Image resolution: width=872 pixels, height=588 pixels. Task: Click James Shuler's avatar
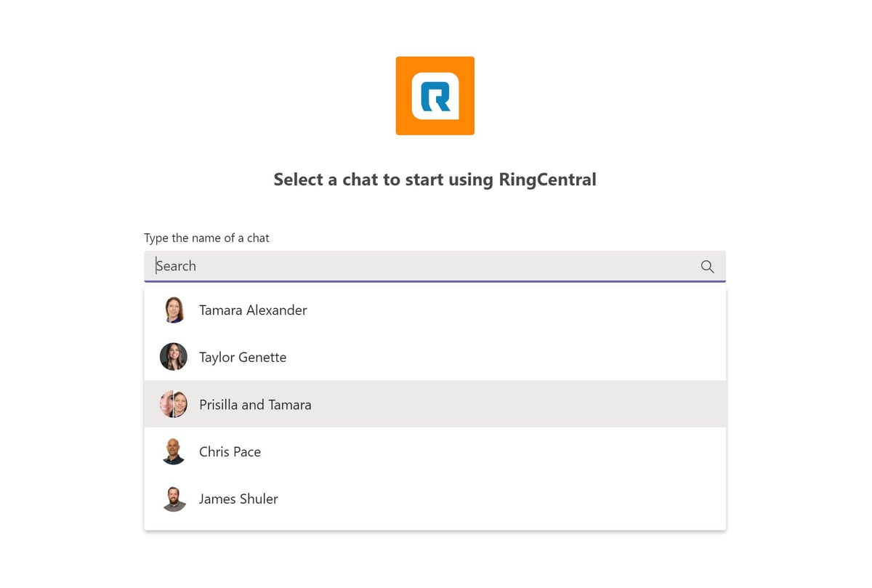click(x=173, y=499)
